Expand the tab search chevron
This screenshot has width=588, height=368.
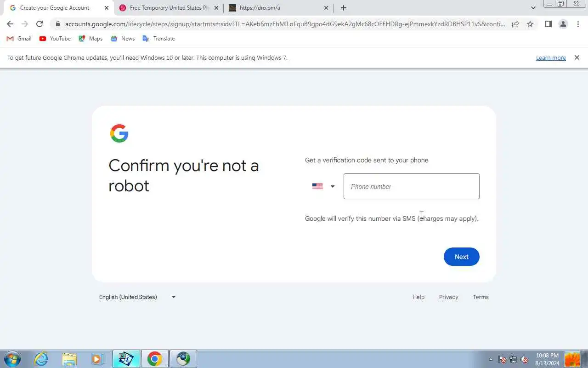pyautogui.click(x=533, y=8)
